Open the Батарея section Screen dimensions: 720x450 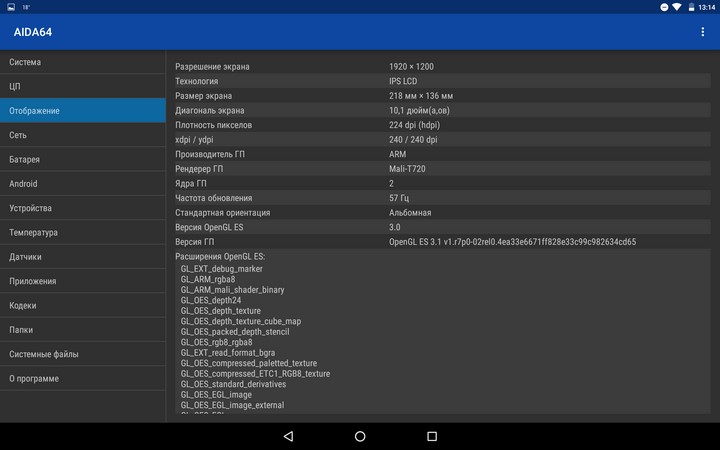coord(83,159)
